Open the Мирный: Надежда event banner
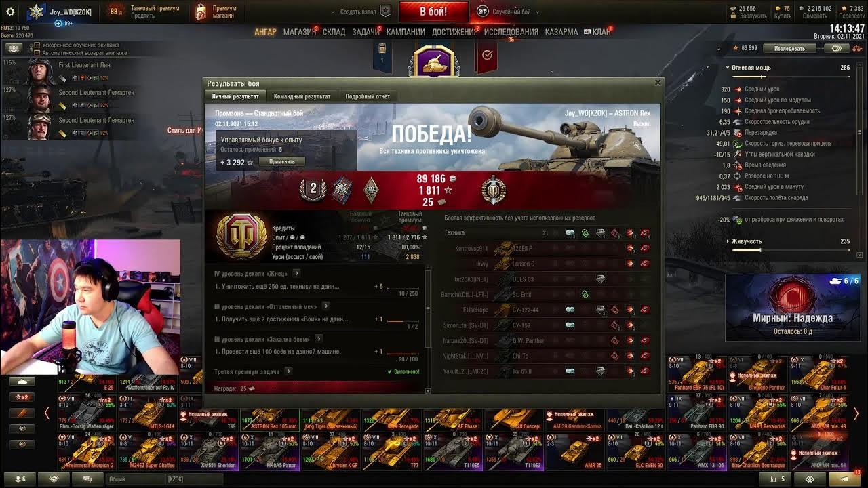The height and width of the screenshot is (488, 868). [x=792, y=308]
